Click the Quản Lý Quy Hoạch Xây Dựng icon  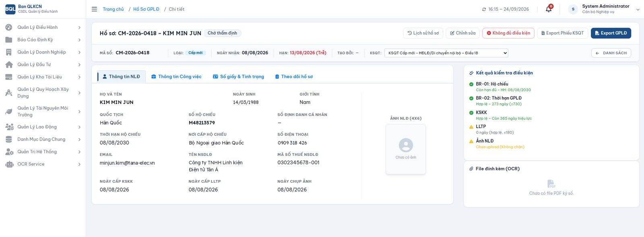click(x=9, y=93)
